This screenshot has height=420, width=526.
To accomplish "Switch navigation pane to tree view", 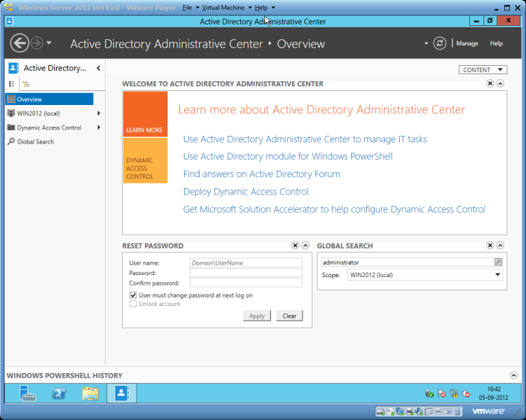I will [x=26, y=84].
